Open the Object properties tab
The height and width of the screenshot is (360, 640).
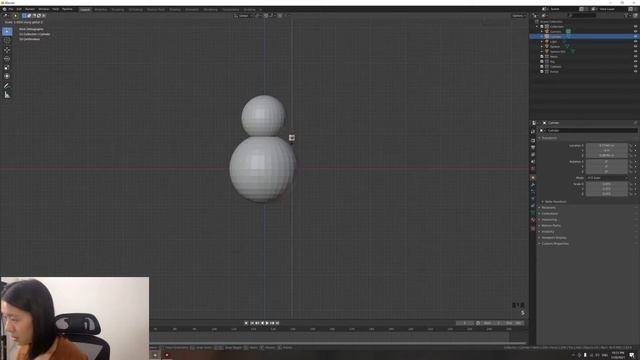click(533, 178)
